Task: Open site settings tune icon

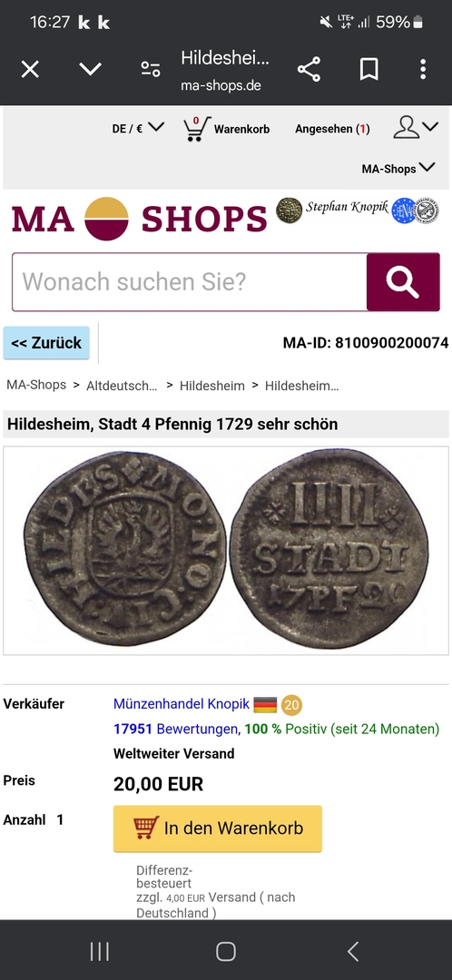Action: [x=150, y=69]
